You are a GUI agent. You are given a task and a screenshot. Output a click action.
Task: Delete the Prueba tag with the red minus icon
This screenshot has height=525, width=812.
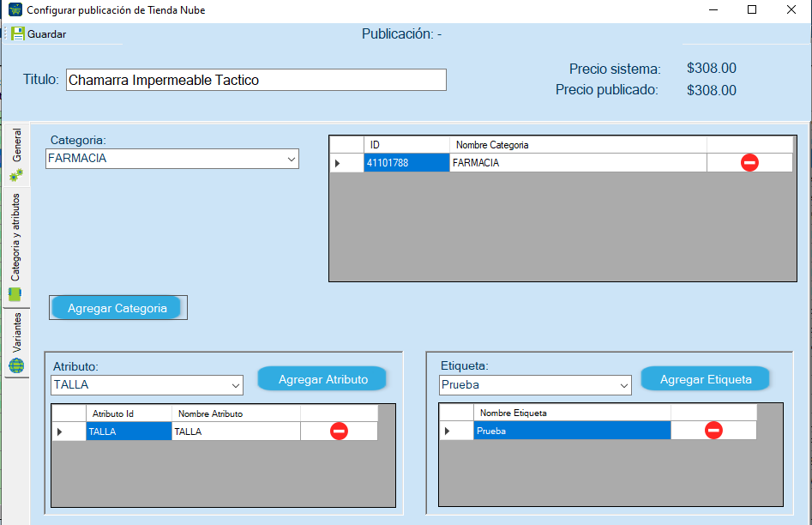(x=713, y=430)
